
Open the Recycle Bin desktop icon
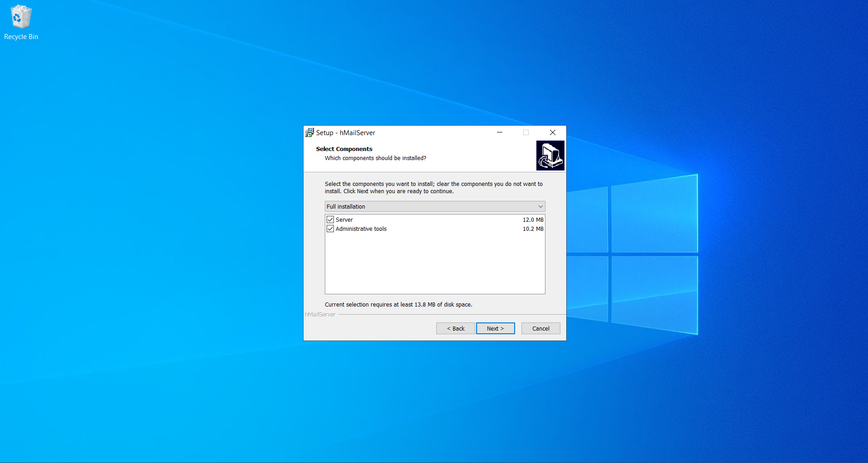(21, 23)
